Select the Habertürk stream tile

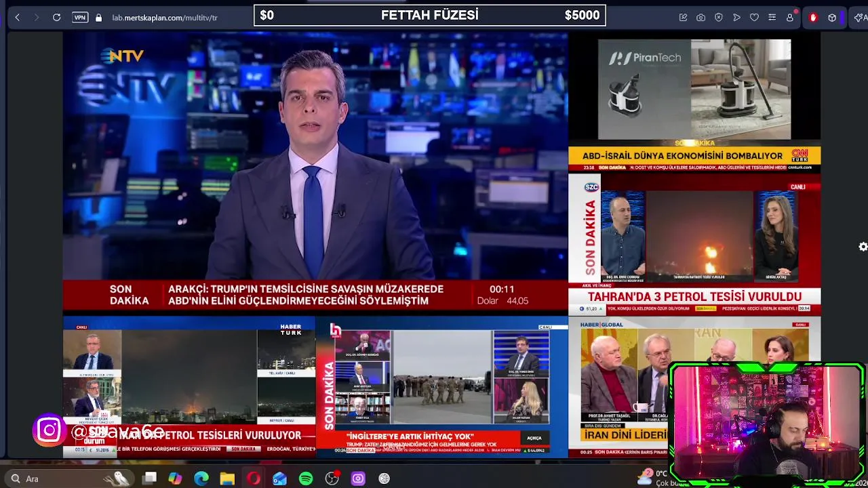point(189,388)
